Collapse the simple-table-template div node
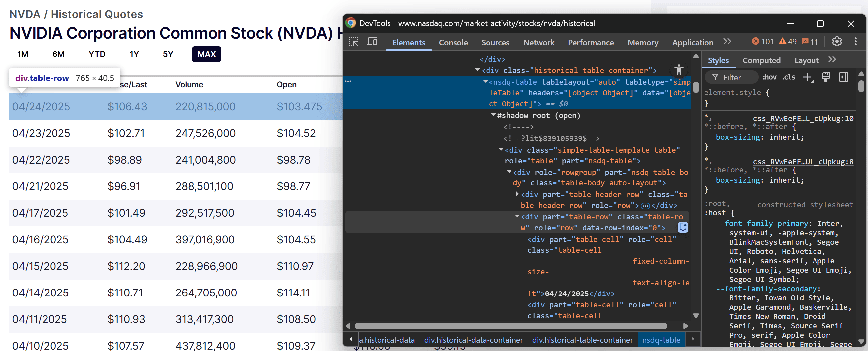Screen dimensions: 868x351 click(x=501, y=149)
